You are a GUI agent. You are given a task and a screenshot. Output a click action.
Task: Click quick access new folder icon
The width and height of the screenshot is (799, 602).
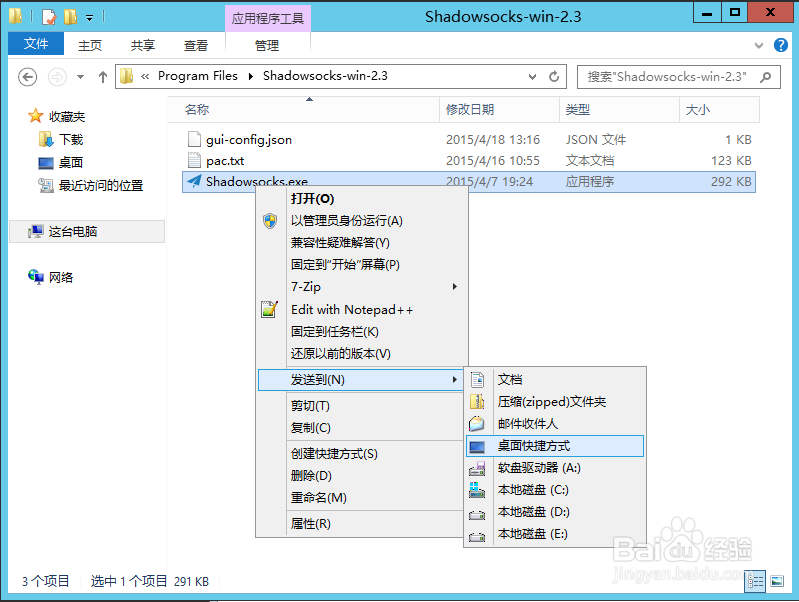point(70,17)
